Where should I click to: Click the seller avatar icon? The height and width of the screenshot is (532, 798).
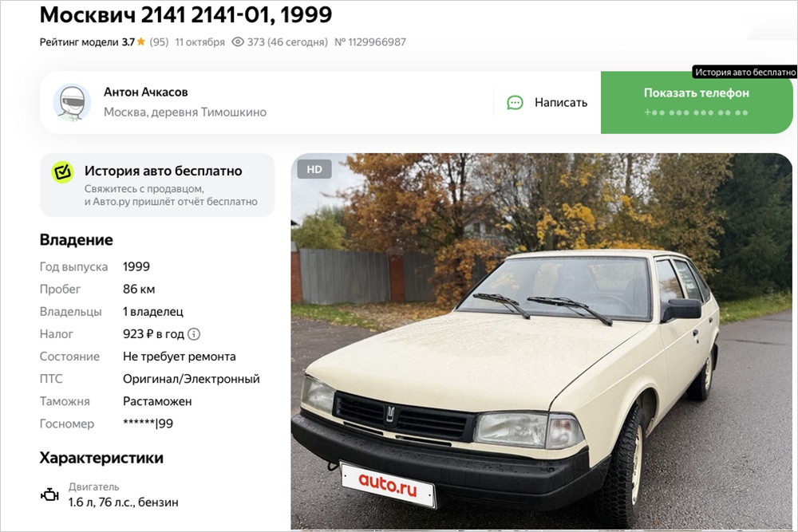tap(73, 103)
